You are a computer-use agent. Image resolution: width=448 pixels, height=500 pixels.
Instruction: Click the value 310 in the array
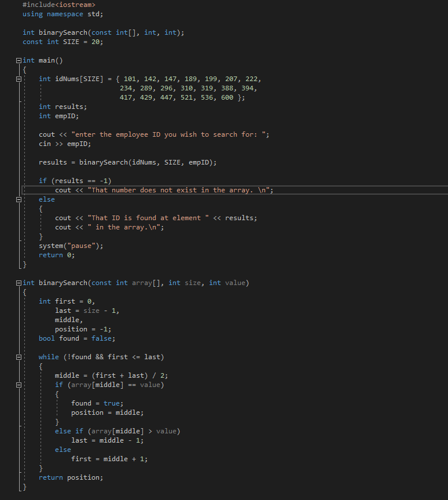coord(186,88)
